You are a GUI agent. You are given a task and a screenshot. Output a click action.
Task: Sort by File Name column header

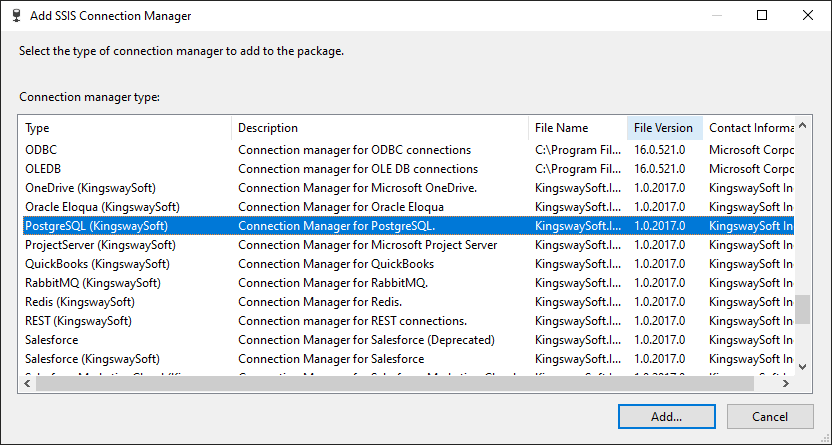[578, 128]
